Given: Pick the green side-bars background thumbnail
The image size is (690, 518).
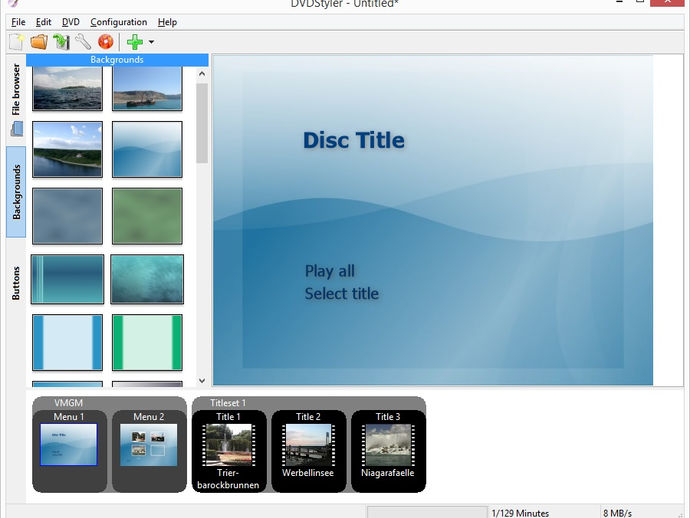Looking at the screenshot, I should (x=147, y=342).
